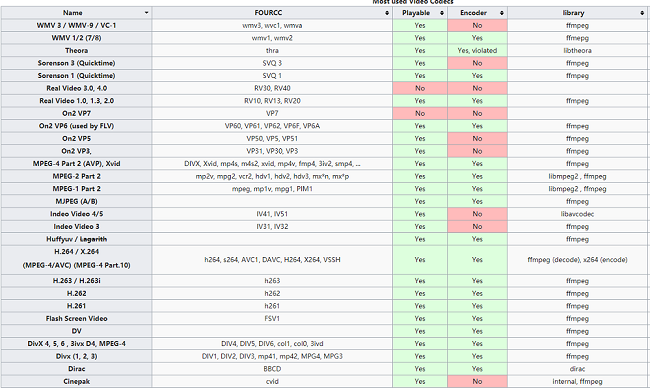Sort table by Name column arrow
The height and width of the screenshot is (391, 650).
[x=146, y=13]
